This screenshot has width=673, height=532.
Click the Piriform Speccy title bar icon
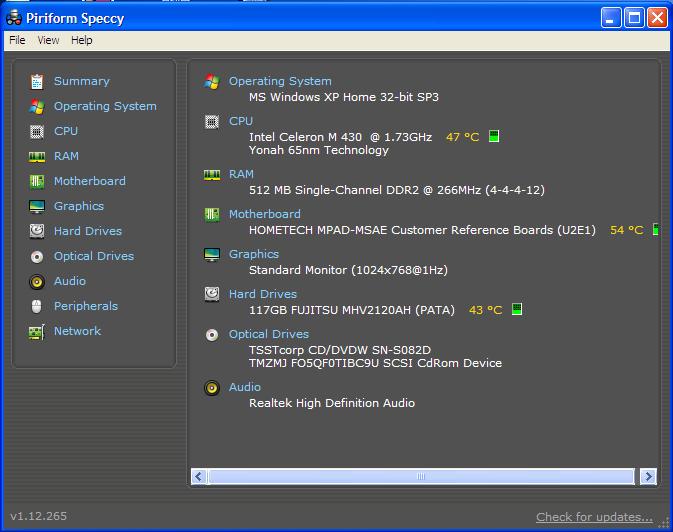[x=14, y=18]
